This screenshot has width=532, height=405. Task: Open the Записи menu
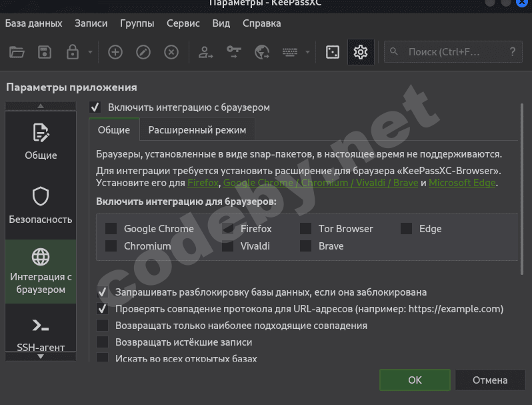click(91, 23)
